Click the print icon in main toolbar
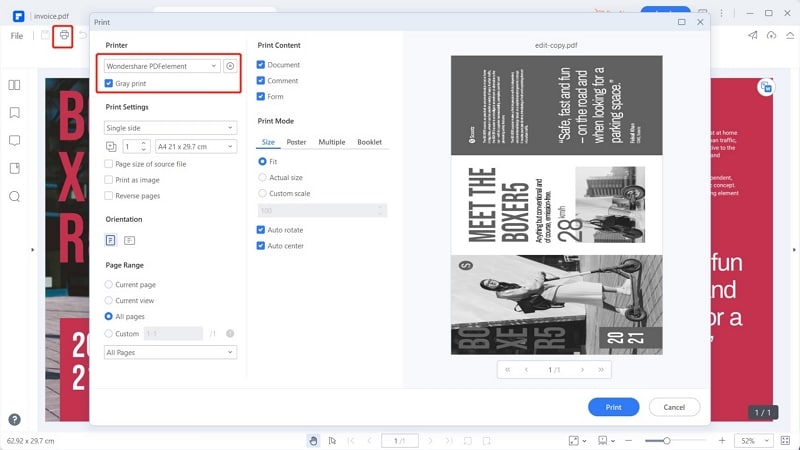 64,35
